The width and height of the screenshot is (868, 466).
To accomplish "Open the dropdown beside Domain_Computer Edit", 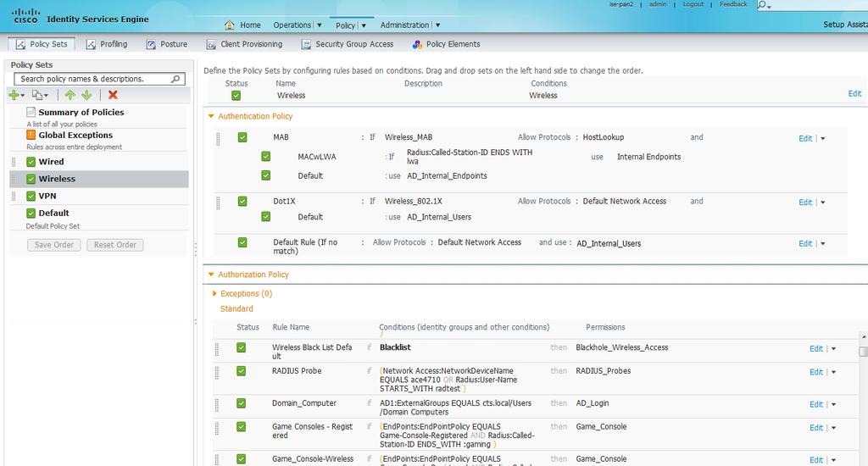I will tap(834, 405).
